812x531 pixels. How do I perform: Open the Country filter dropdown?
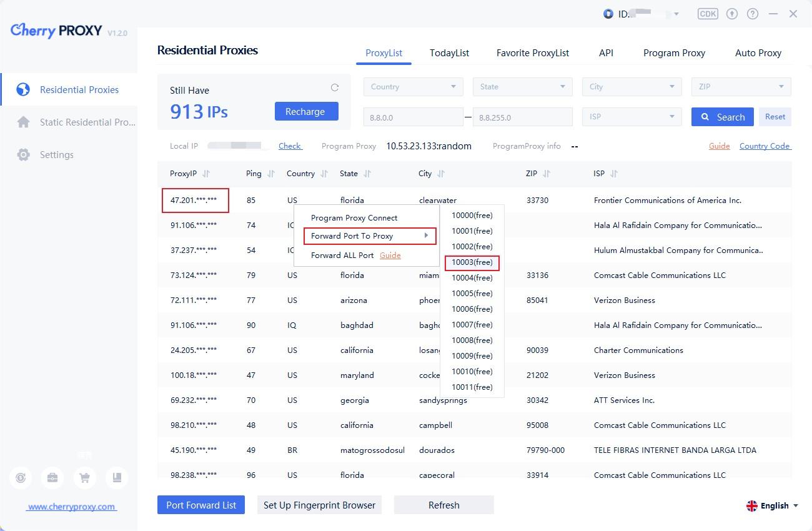(x=413, y=87)
